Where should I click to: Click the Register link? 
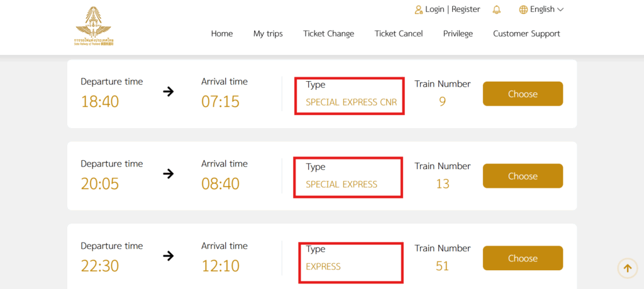point(465,9)
